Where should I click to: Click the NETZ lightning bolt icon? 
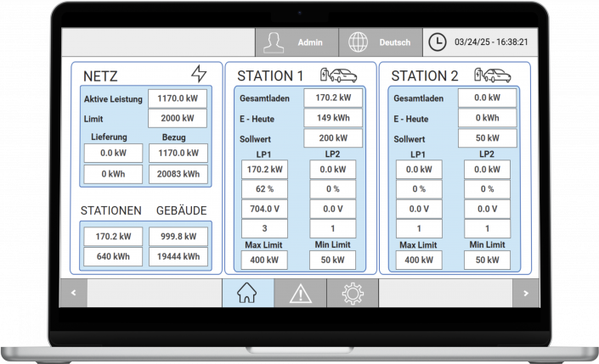tap(199, 75)
